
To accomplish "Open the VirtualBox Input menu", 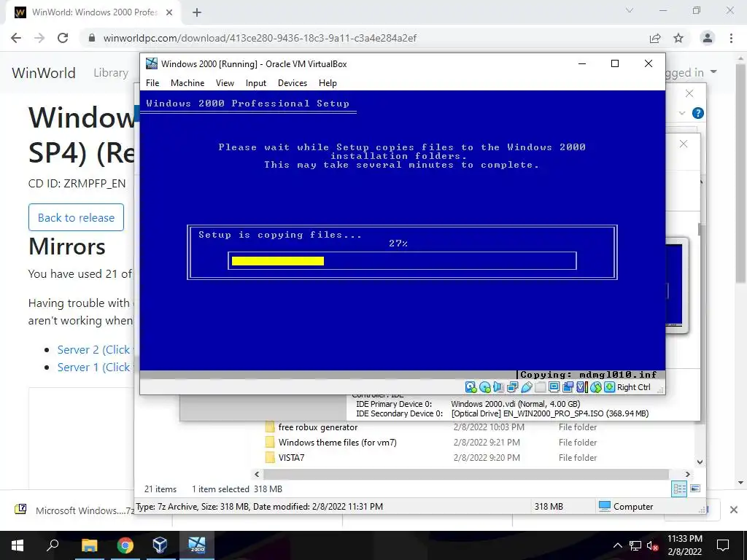I will coord(256,83).
